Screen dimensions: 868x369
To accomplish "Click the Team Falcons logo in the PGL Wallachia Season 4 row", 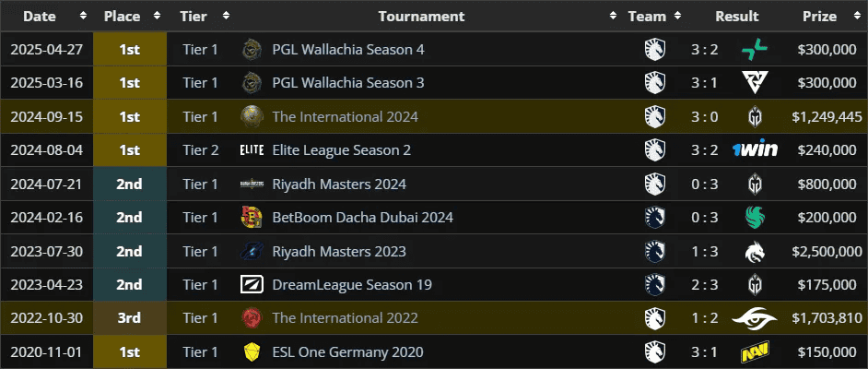I will (755, 49).
